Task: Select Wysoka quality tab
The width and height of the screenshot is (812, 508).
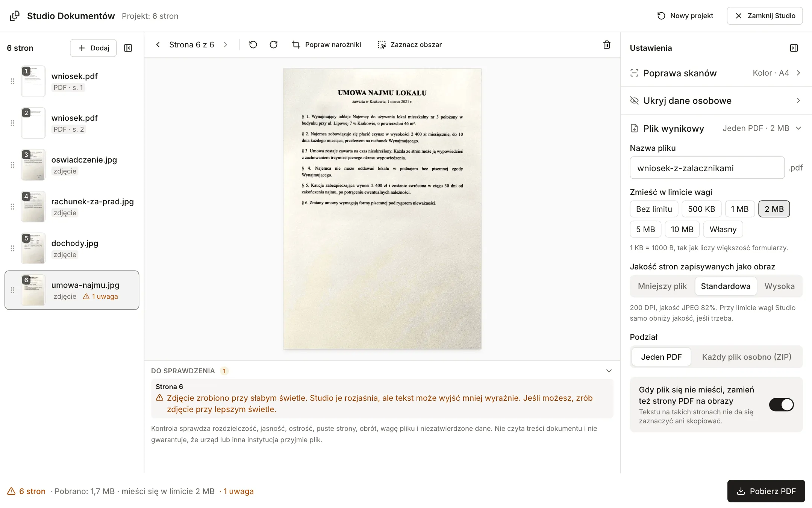Action: (780, 286)
